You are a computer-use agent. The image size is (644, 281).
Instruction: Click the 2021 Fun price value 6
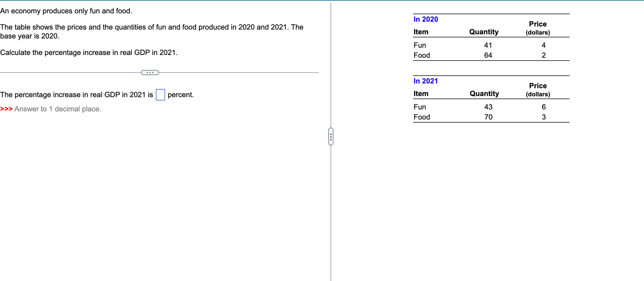(x=543, y=107)
